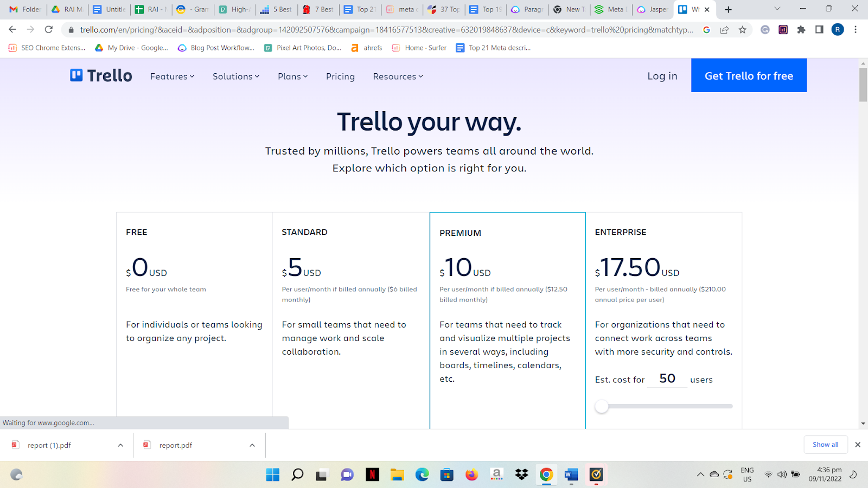This screenshot has height=488, width=868.
Task: Open File Explorer from the taskbar
Action: (x=397, y=475)
